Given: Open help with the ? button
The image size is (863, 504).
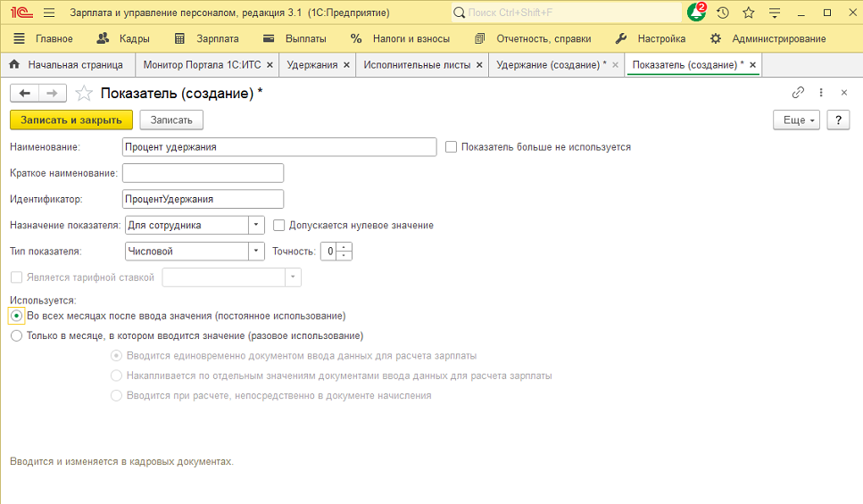Looking at the screenshot, I should pyautogui.click(x=838, y=120).
